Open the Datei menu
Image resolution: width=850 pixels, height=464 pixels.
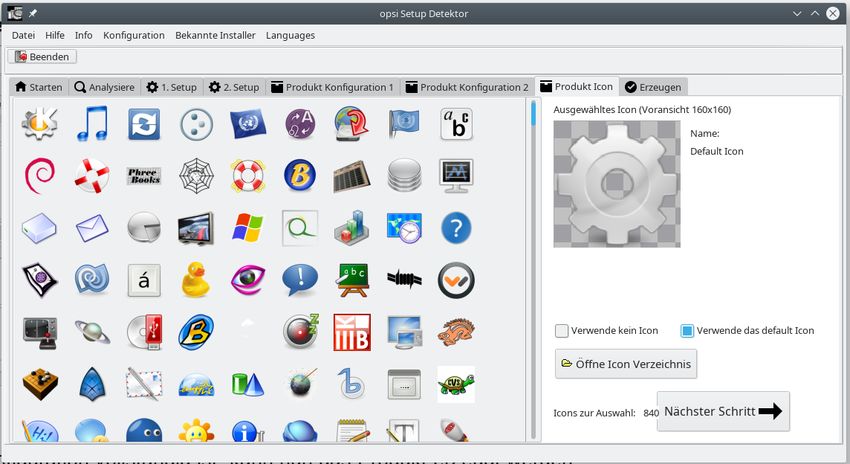pos(23,35)
